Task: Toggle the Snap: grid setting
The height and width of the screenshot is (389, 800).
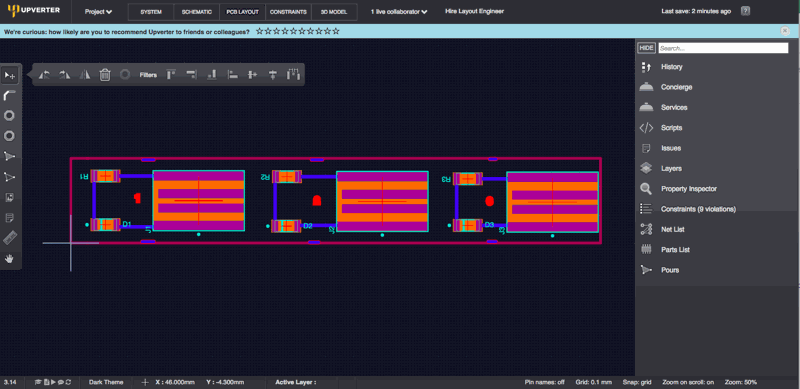Action: coord(637,382)
